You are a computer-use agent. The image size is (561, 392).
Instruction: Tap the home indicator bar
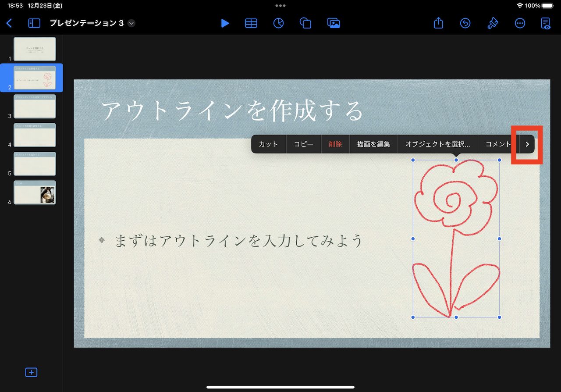pyautogui.click(x=280, y=387)
